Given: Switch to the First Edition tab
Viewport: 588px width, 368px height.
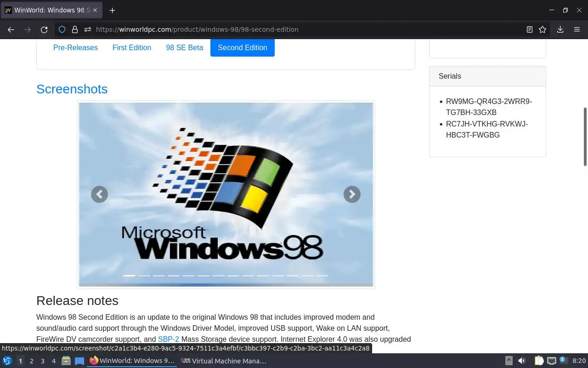Looking at the screenshot, I should pos(132,47).
